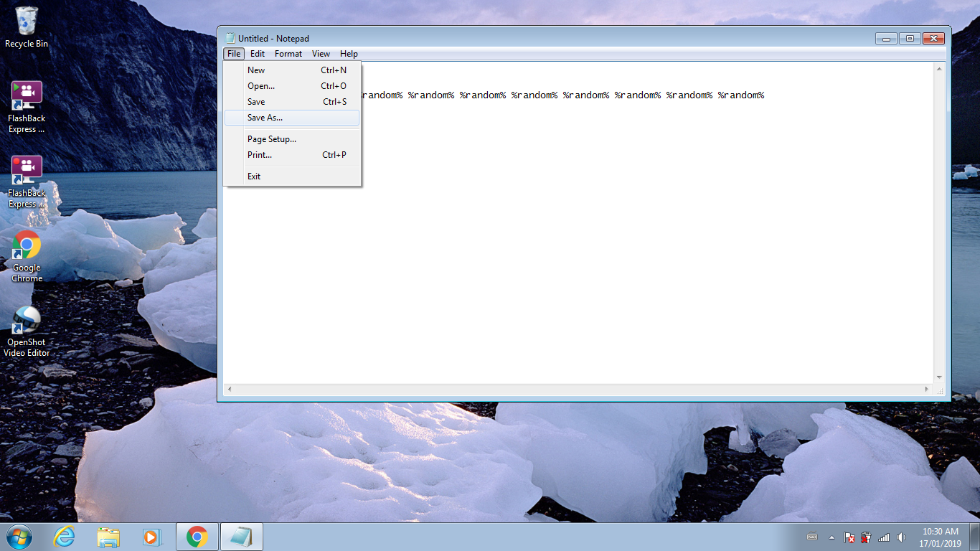Open the Recycle Bin desktop icon

[27, 27]
